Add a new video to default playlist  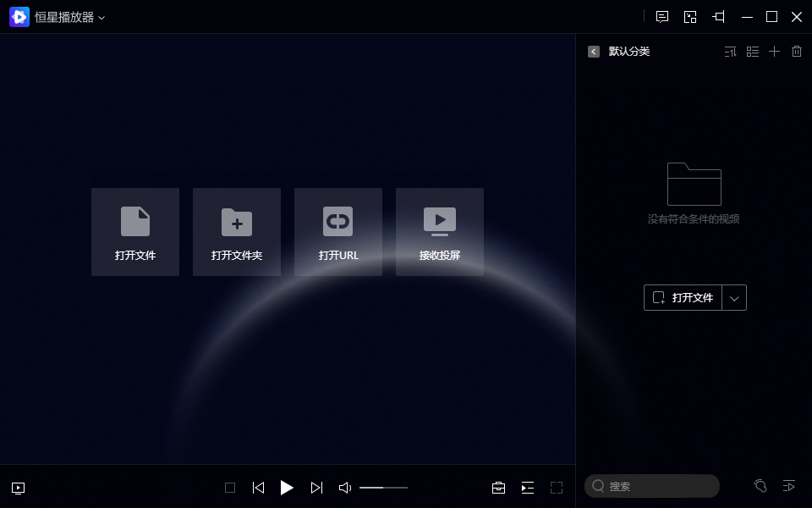[x=774, y=52]
